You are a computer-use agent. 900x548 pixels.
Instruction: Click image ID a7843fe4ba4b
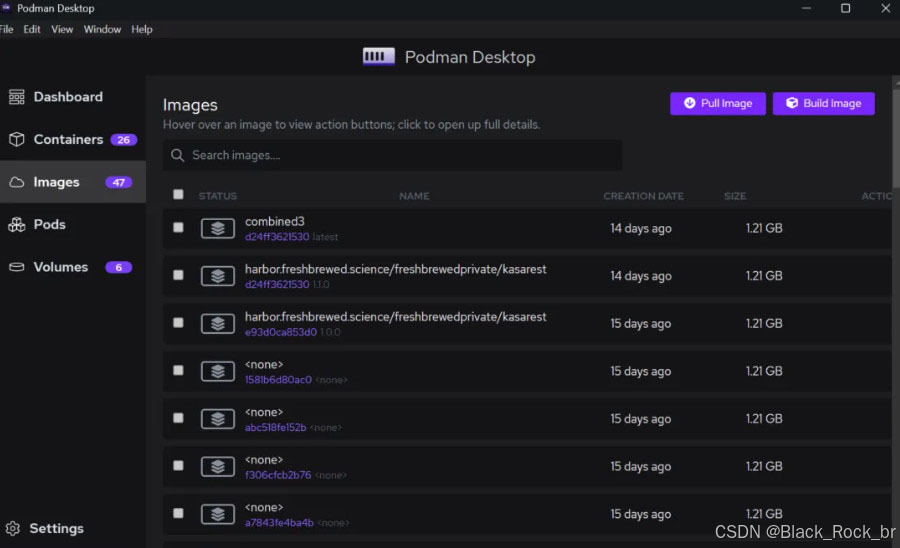[280, 523]
